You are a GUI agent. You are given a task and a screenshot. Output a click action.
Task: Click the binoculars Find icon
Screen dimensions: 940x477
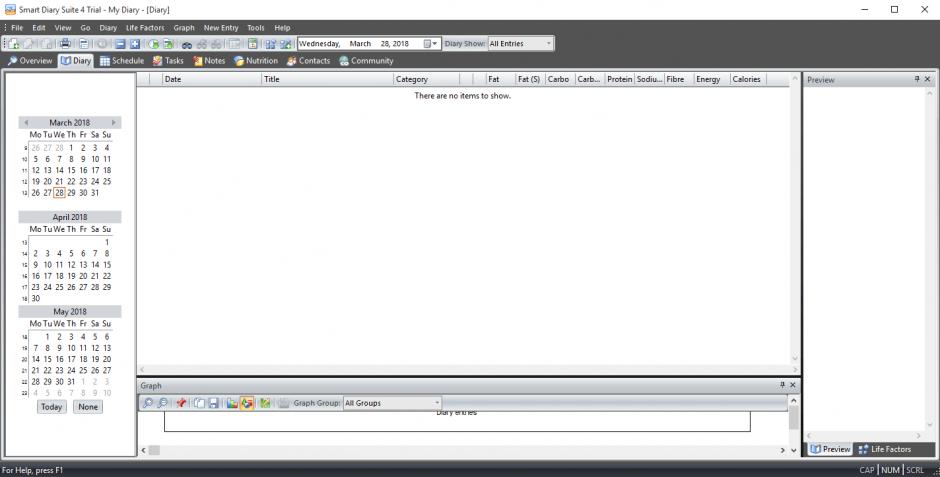tap(187, 44)
